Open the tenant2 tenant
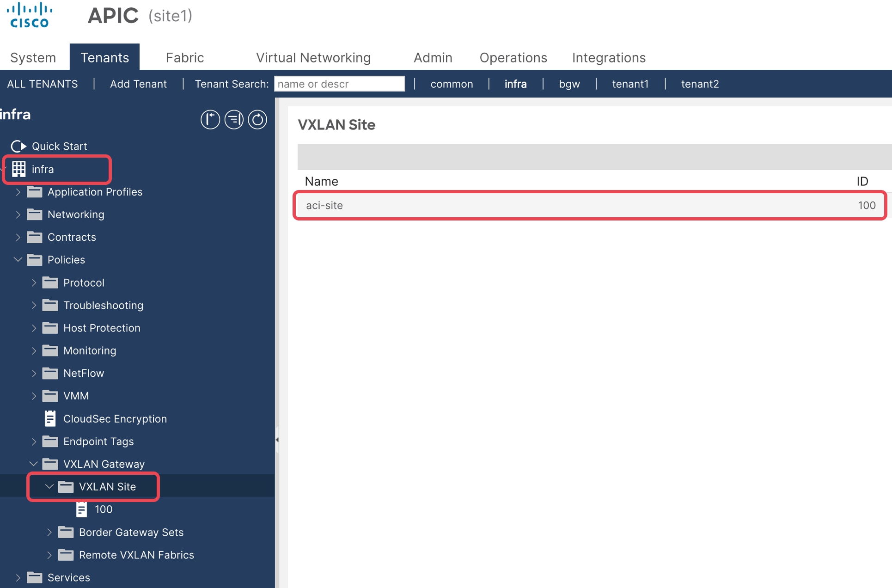 (x=700, y=84)
